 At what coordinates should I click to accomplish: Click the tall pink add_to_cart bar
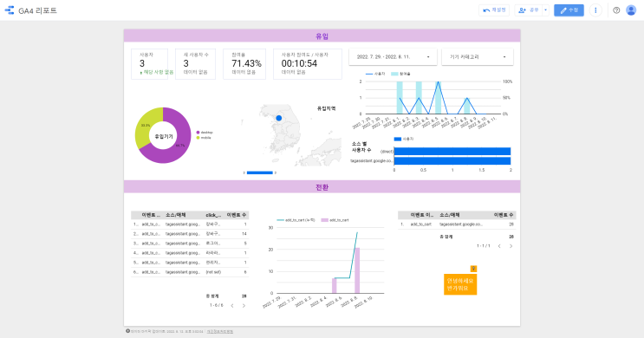coord(357,270)
